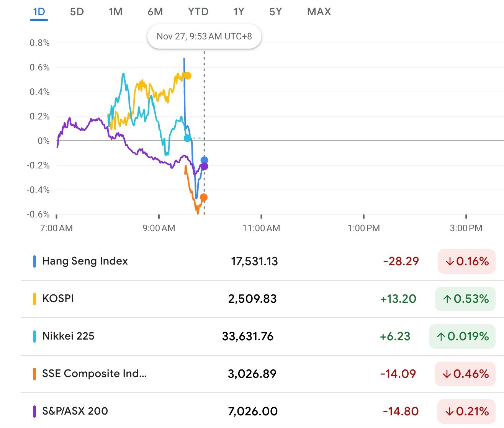
Task: Open the KOSPI index row
Action: coord(262,299)
